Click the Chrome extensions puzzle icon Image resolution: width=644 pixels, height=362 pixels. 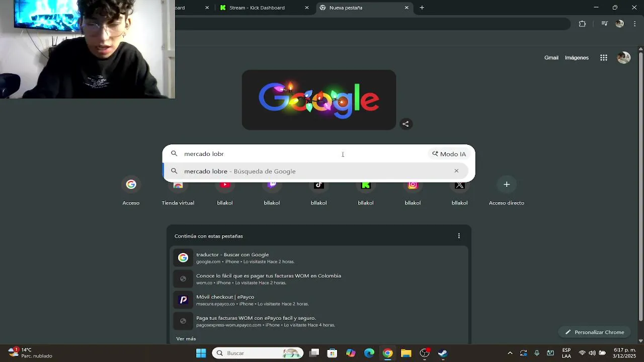coord(582,24)
